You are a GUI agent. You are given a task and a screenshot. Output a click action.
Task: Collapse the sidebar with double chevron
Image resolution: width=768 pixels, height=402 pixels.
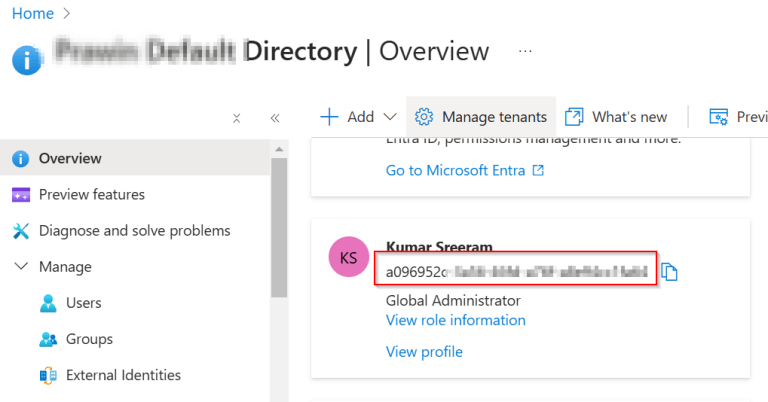click(275, 118)
